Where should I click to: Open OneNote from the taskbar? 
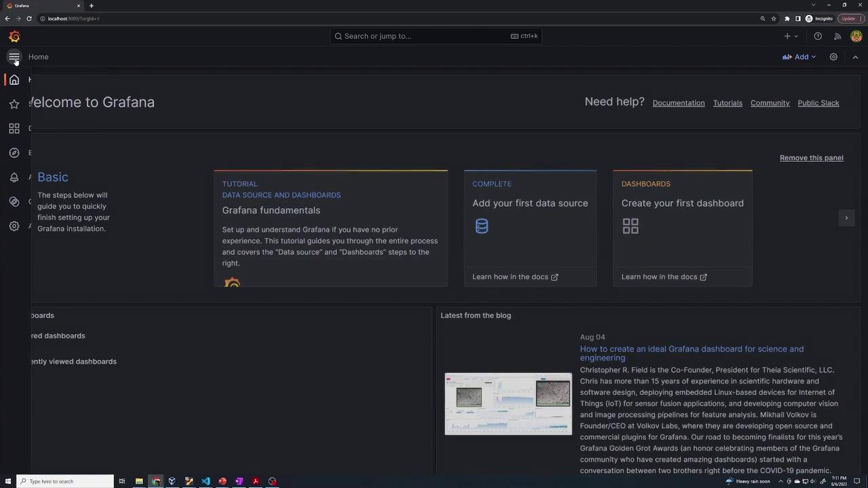tap(239, 481)
